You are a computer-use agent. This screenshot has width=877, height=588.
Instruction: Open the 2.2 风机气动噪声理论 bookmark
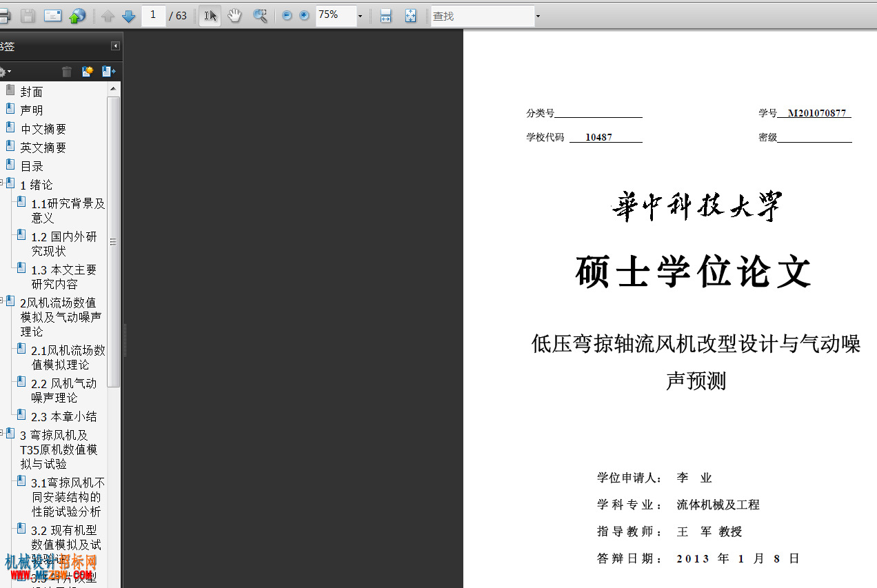pyautogui.click(x=64, y=390)
